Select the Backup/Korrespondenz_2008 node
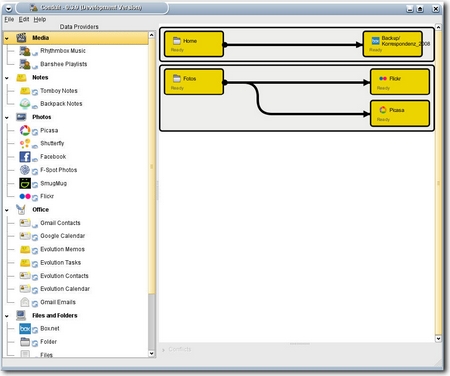The image size is (450, 376). pos(393,44)
